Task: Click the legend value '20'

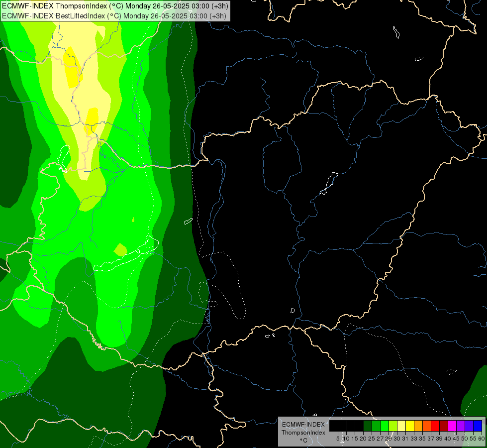Action: 363,439
